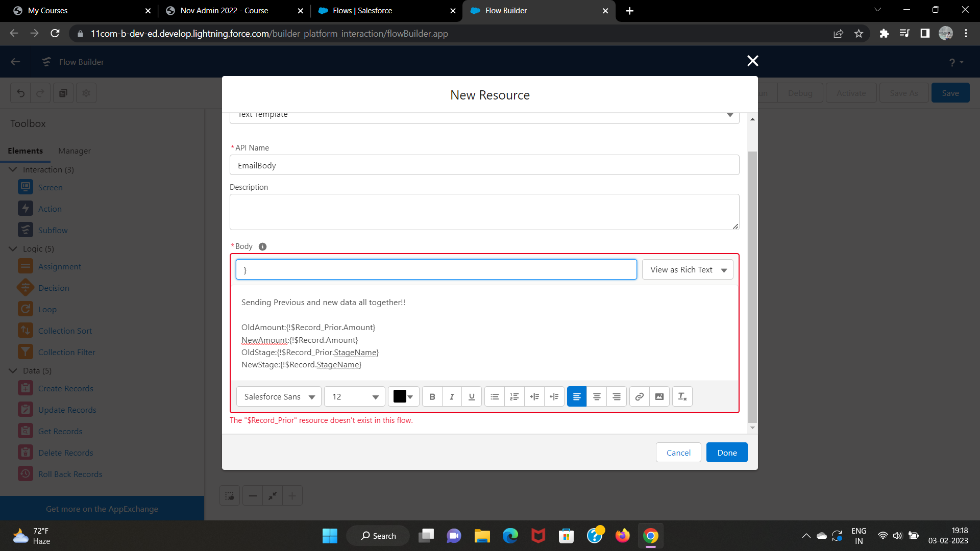
Task: Click the Body info tooltip icon
Action: click(262, 246)
